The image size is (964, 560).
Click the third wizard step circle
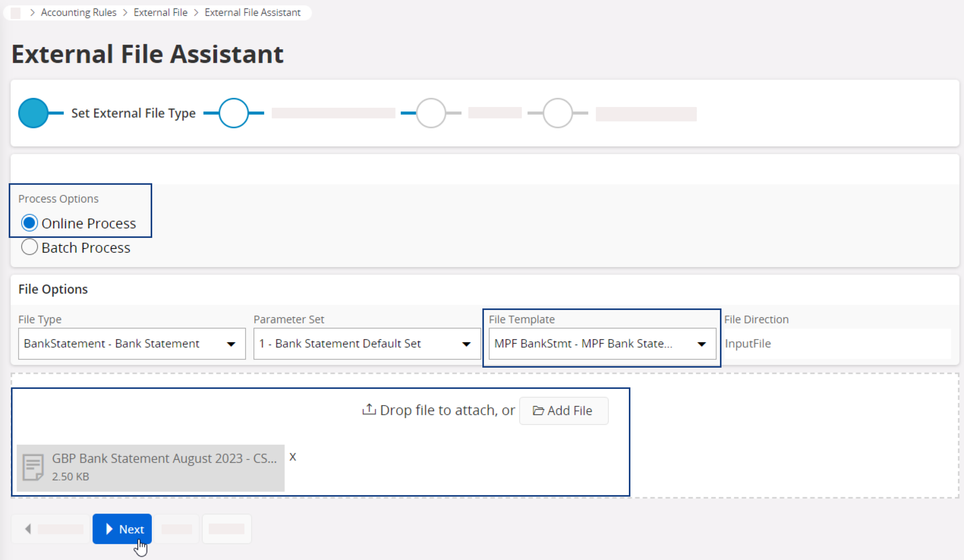[431, 113]
